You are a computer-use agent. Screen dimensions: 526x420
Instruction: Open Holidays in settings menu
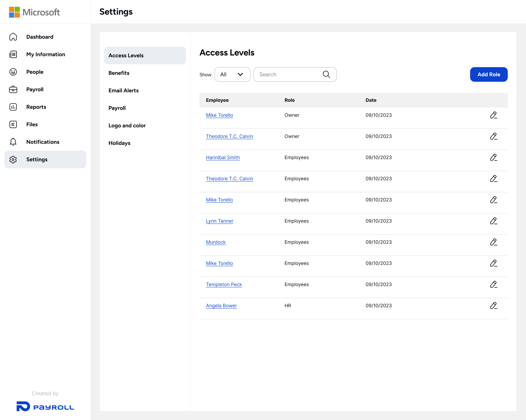click(119, 143)
